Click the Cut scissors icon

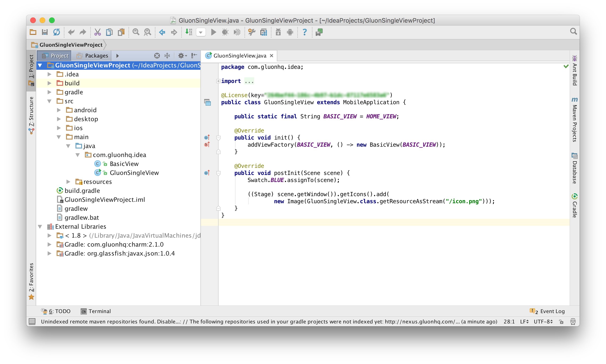[98, 32]
